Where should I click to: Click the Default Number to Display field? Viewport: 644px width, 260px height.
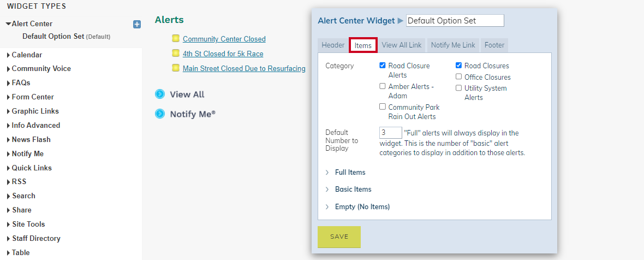(x=391, y=133)
